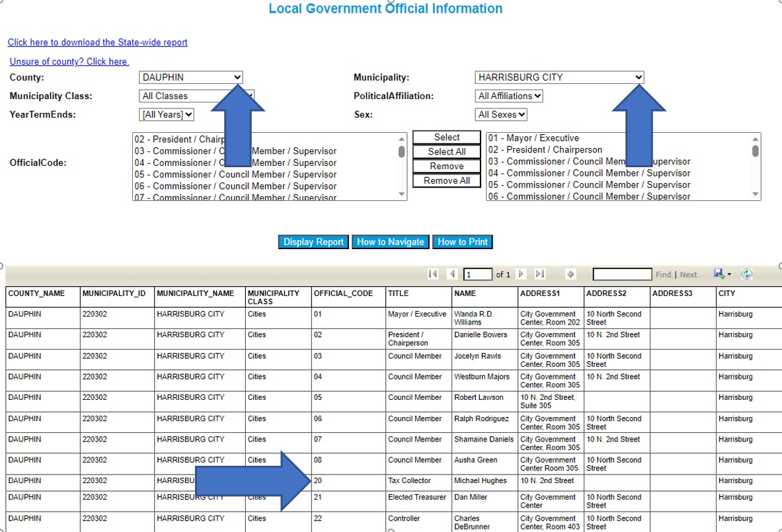Open the export save icon menu
This screenshot has height=532, width=782.
722,274
